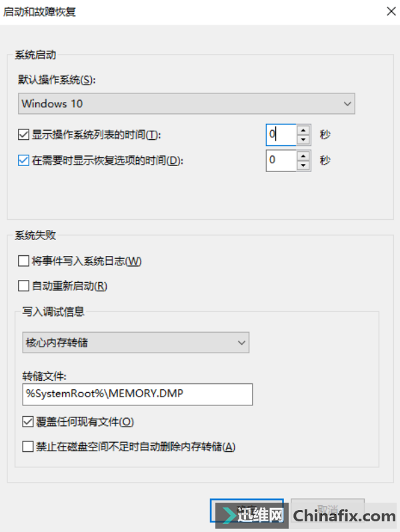Focus the OS list time seconds field
Screen dimensions: 400x532
[281, 135]
